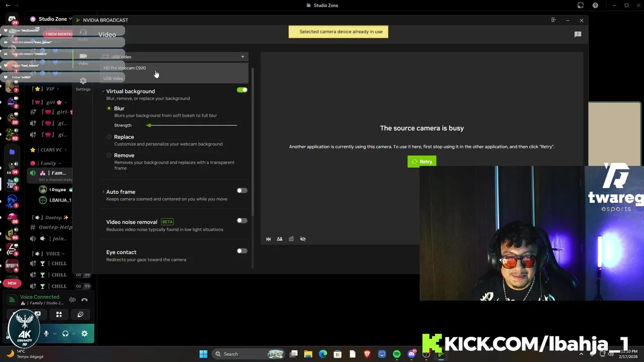644x362 pixels.
Task: Click the Windows taskbar Search box
Action: point(250,354)
